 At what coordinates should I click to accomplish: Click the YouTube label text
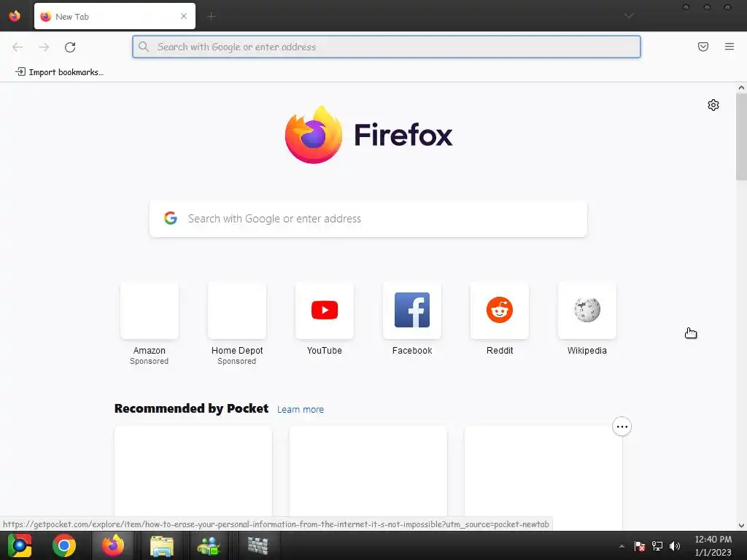pos(325,351)
